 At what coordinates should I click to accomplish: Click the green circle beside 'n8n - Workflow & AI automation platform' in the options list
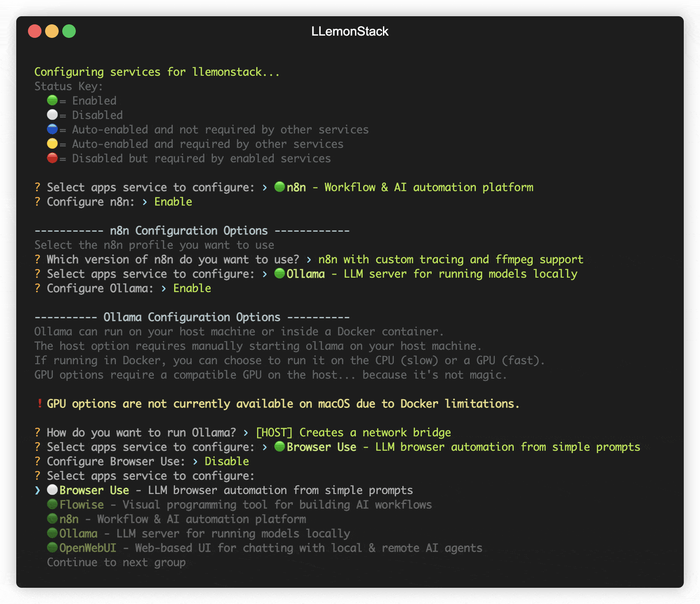click(x=52, y=518)
